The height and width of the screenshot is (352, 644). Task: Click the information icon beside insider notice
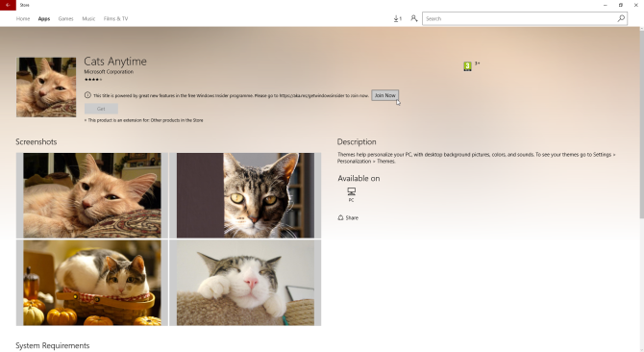87,95
